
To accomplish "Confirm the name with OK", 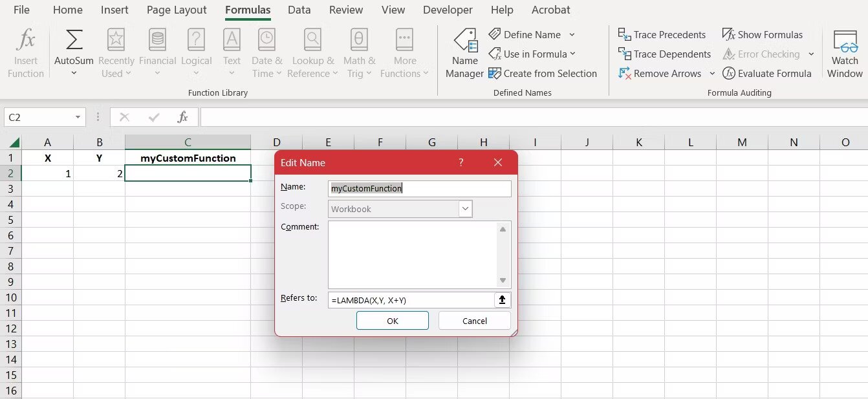I will (392, 320).
